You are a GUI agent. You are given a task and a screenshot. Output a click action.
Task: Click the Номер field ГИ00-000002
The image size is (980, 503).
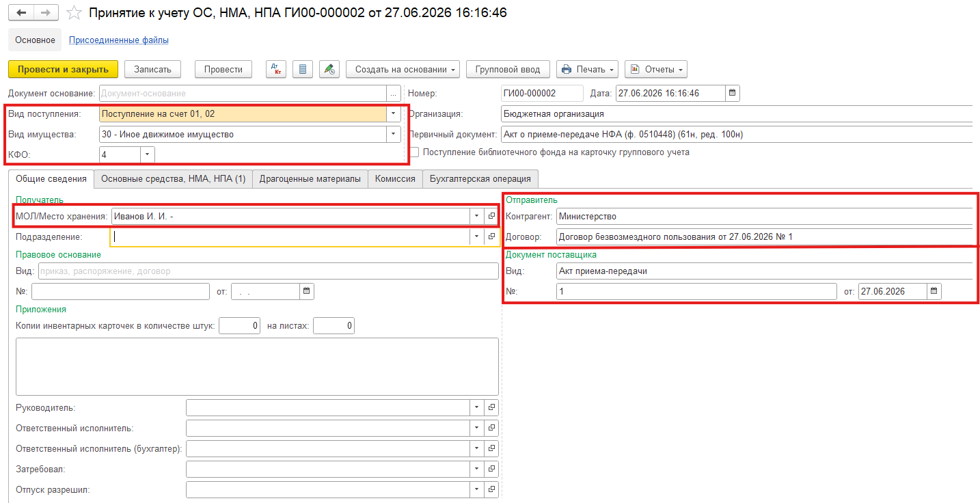(542, 94)
